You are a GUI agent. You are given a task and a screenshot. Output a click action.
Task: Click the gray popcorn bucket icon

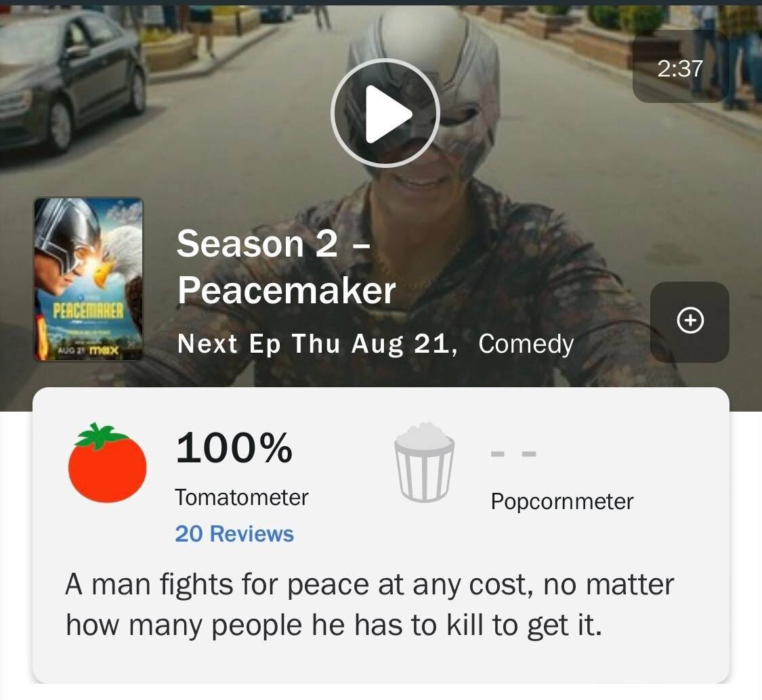pos(425,462)
